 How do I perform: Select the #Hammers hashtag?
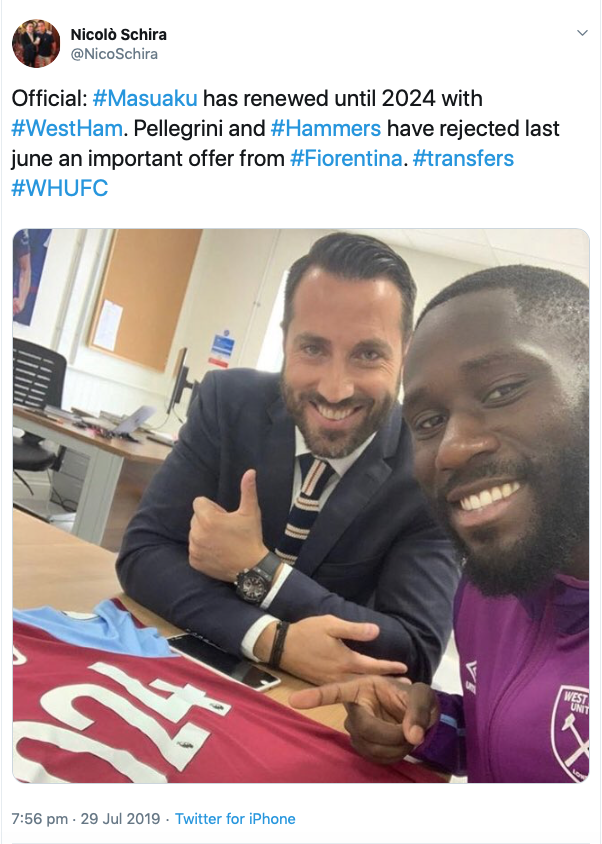(326, 129)
